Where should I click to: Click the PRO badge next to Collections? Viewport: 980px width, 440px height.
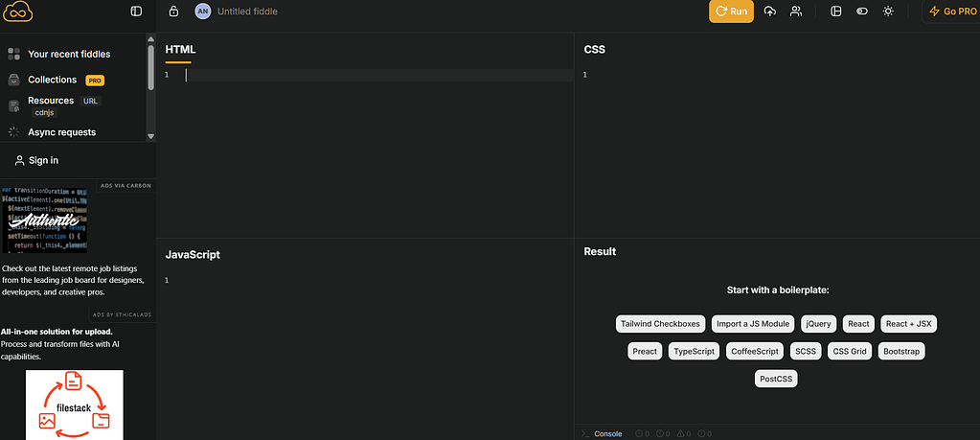(95, 81)
